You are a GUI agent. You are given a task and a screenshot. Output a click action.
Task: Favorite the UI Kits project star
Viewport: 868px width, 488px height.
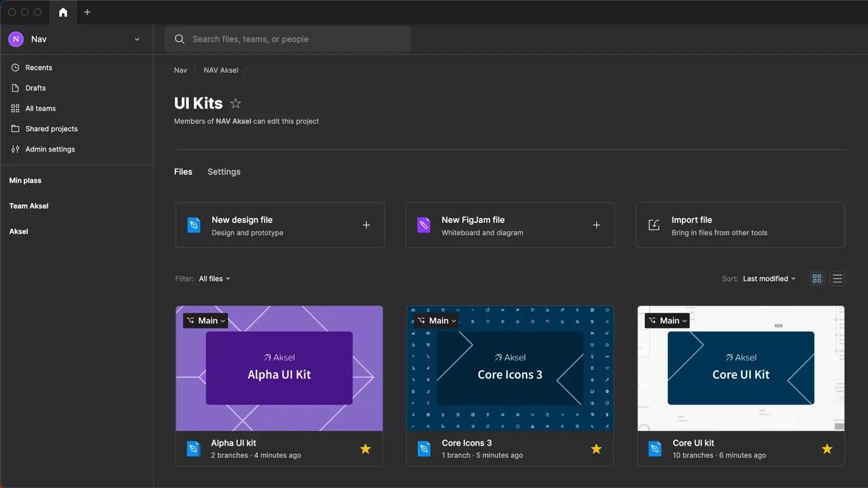pos(235,103)
